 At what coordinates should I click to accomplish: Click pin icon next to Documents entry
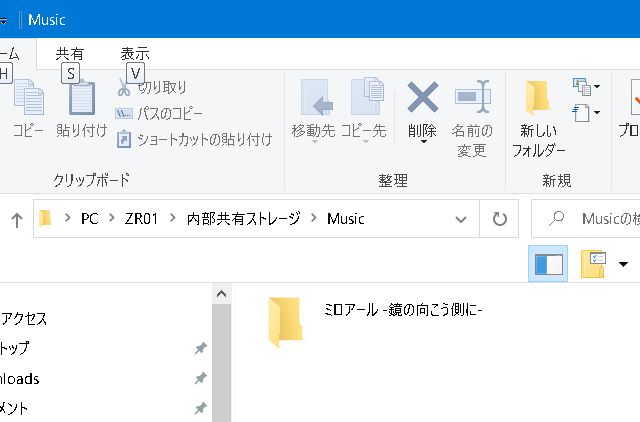200,408
